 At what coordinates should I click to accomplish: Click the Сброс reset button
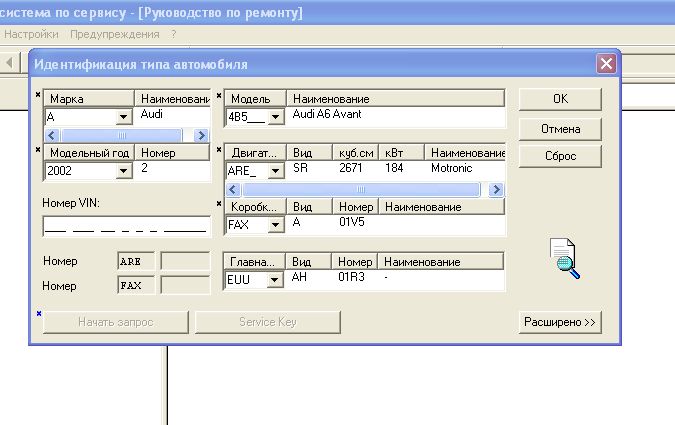tap(560, 157)
